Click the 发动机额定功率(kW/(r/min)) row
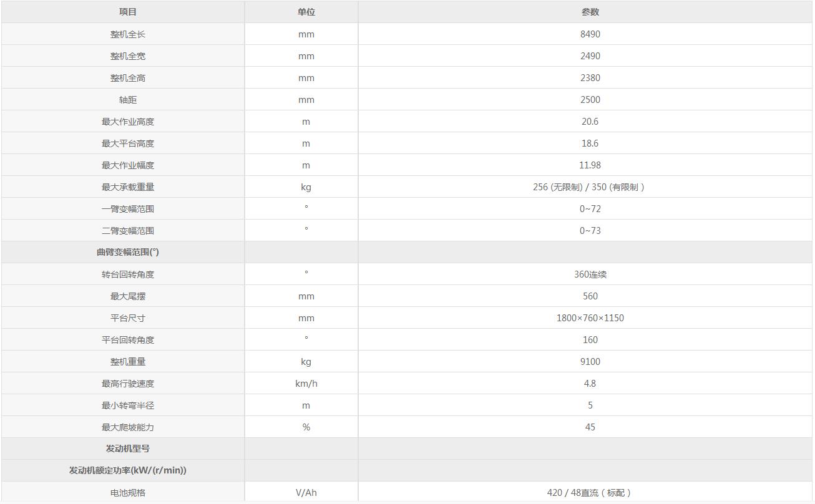 (128, 470)
